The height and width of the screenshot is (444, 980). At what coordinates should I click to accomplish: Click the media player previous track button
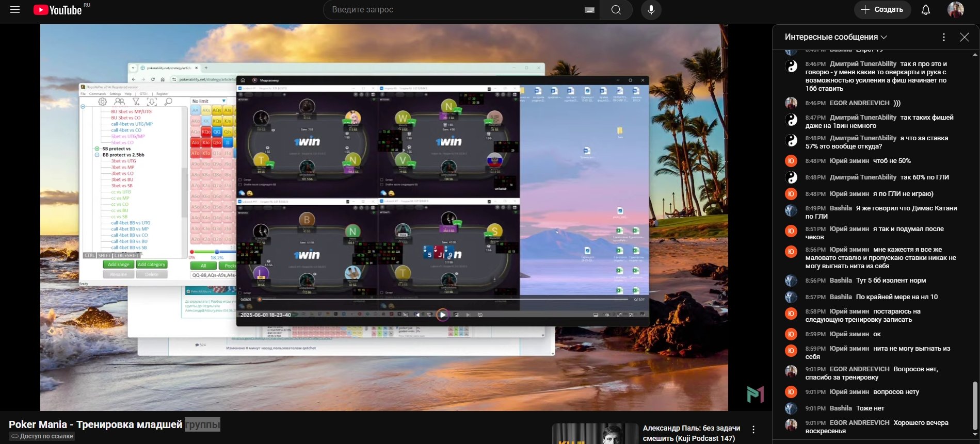pos(417,315)
